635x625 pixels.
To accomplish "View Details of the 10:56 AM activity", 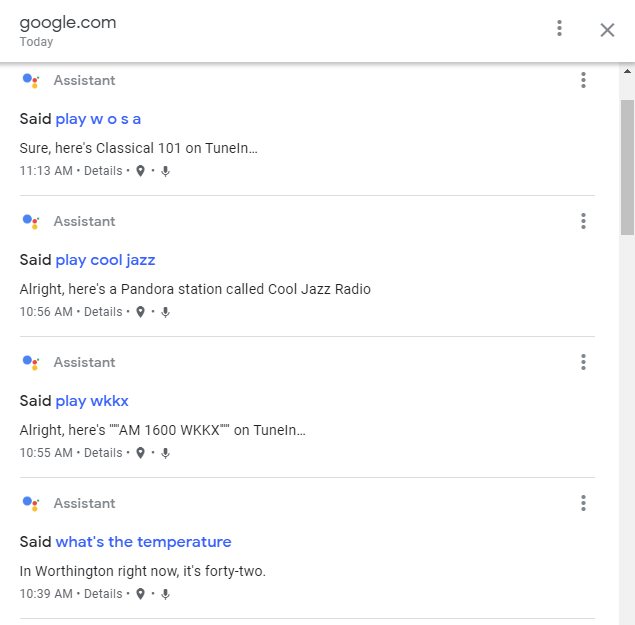I will (x=103, y=312).
